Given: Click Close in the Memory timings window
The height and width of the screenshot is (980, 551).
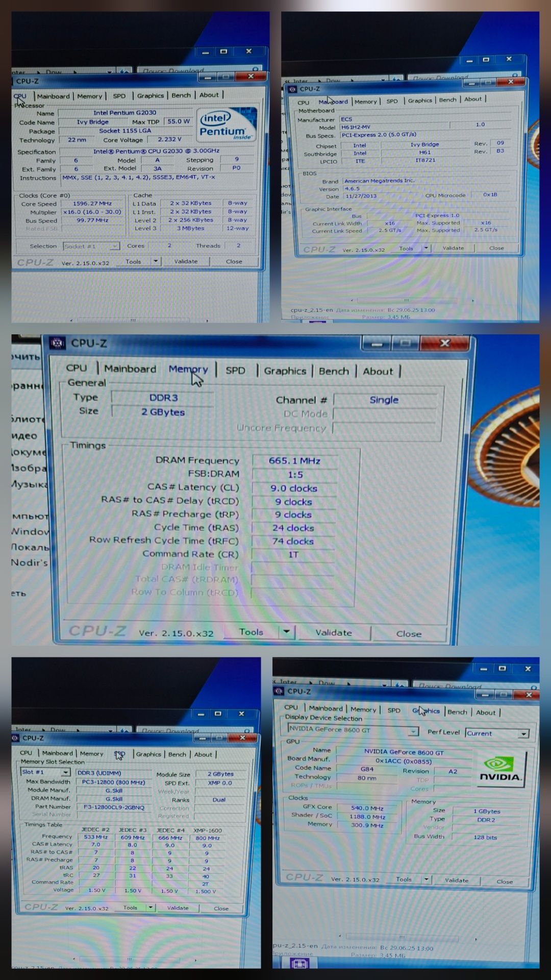Looking at the screenshot, I should [409, 634].
